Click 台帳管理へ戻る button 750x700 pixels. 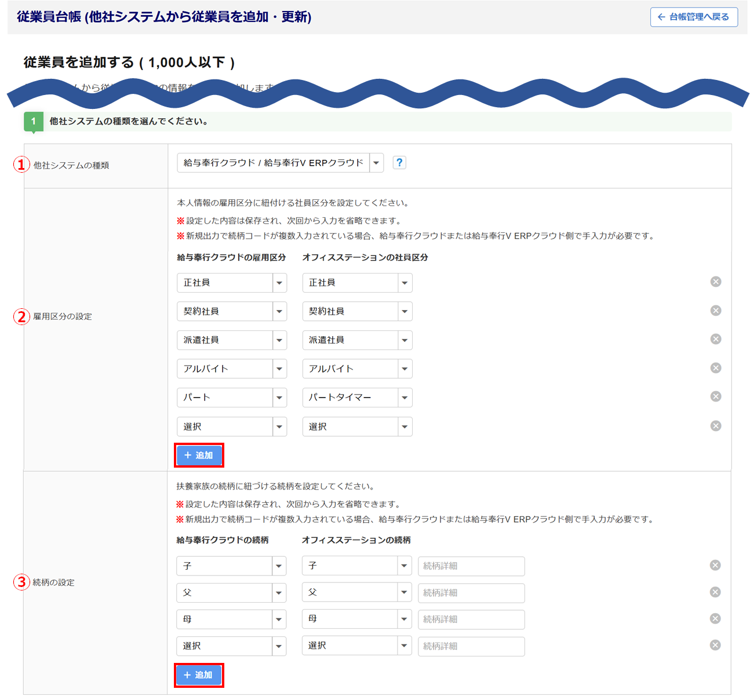pyautogui.click(x=694, y=17)
